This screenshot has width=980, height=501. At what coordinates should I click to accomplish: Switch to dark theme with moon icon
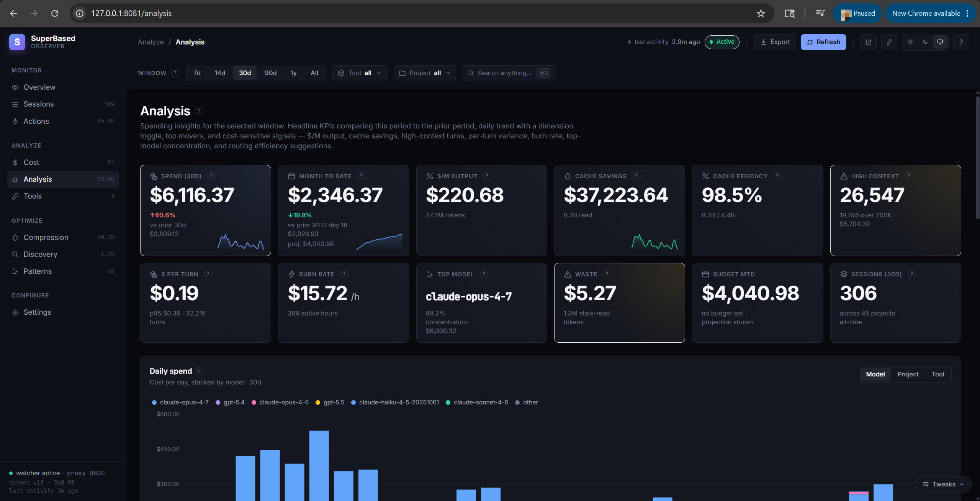(x=925, y=42)
